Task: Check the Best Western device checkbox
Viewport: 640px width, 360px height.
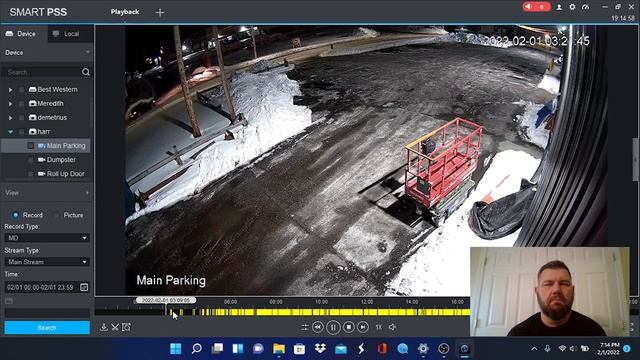Action: (22, 90)
